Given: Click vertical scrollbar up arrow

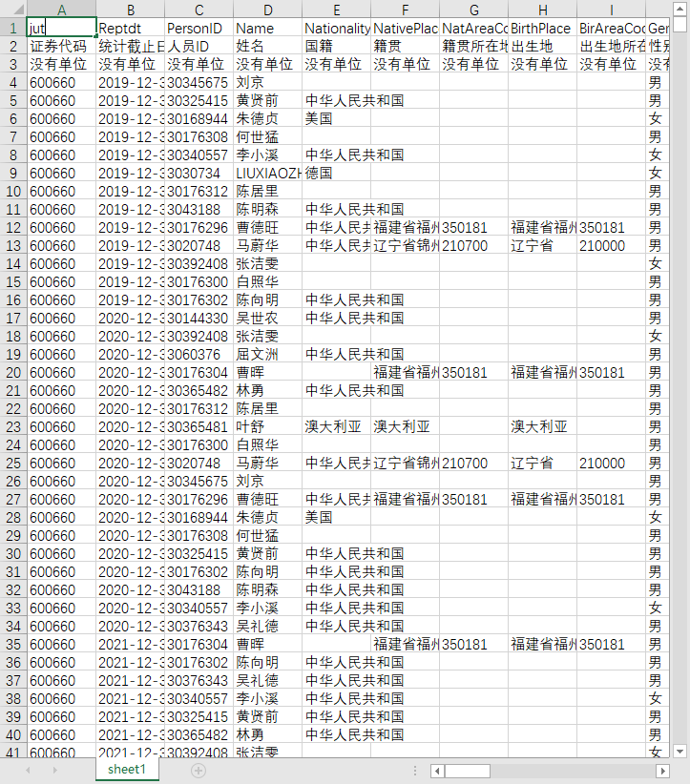Looking at the screenshot, I should (680, 9).
